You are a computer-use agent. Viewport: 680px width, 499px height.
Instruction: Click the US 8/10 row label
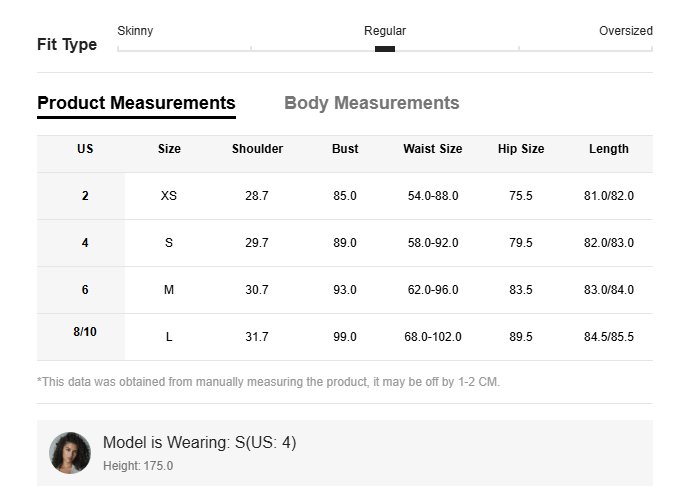[85, 331]
